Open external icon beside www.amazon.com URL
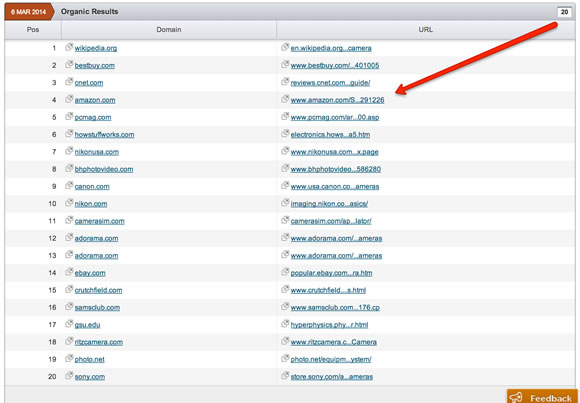580x403 pixels. tap(285, 99)
